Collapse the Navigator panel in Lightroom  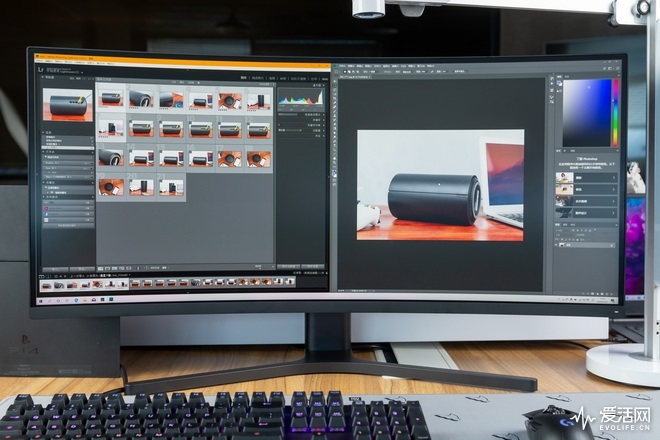pyautogui.click(x=43, y=77)
